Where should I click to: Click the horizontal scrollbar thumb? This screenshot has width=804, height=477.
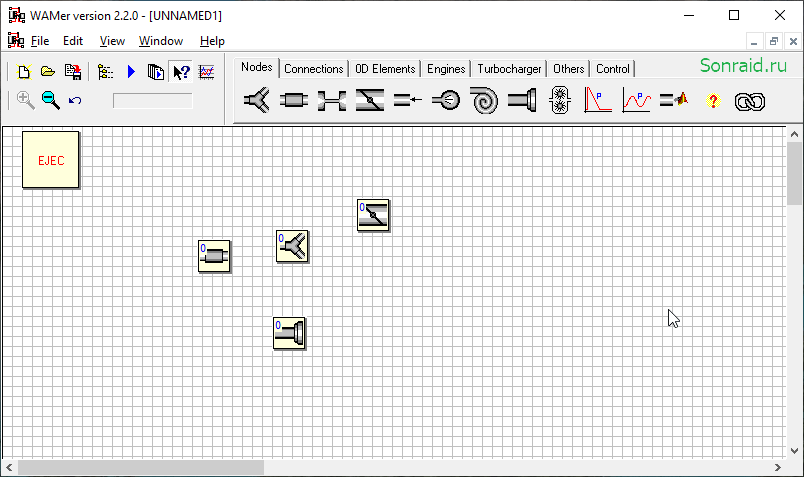click(x=141, y=467)
